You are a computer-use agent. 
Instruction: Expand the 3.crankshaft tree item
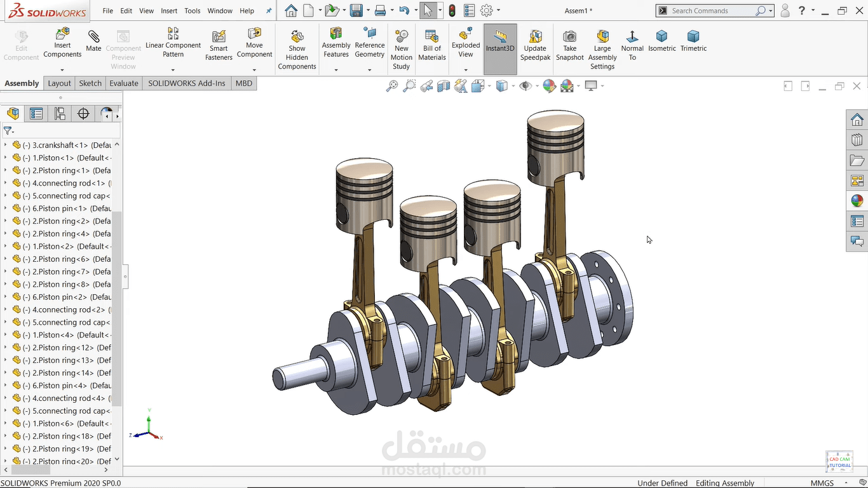click(5, 145)
